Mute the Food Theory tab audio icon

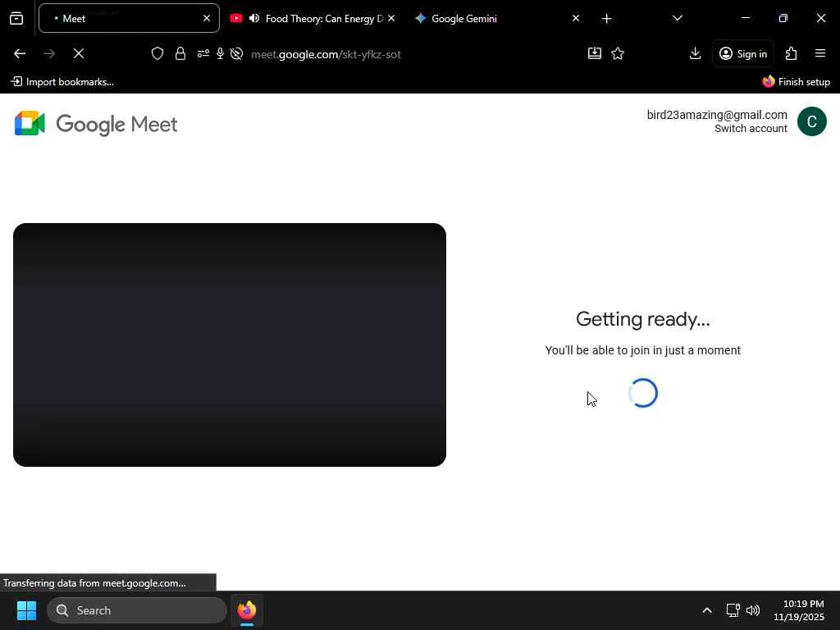coord(254,18)
